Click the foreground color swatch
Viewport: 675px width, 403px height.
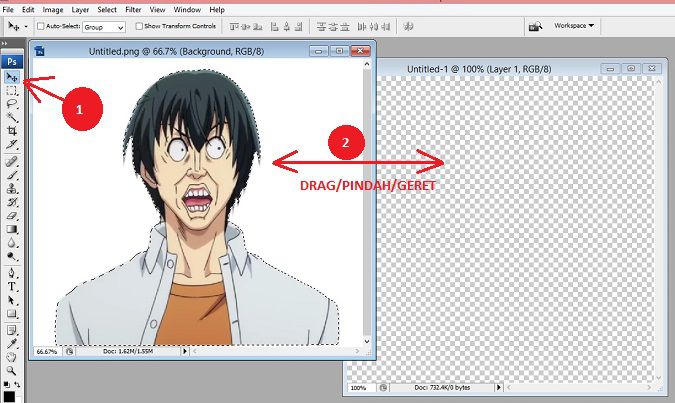coord(9,396)
